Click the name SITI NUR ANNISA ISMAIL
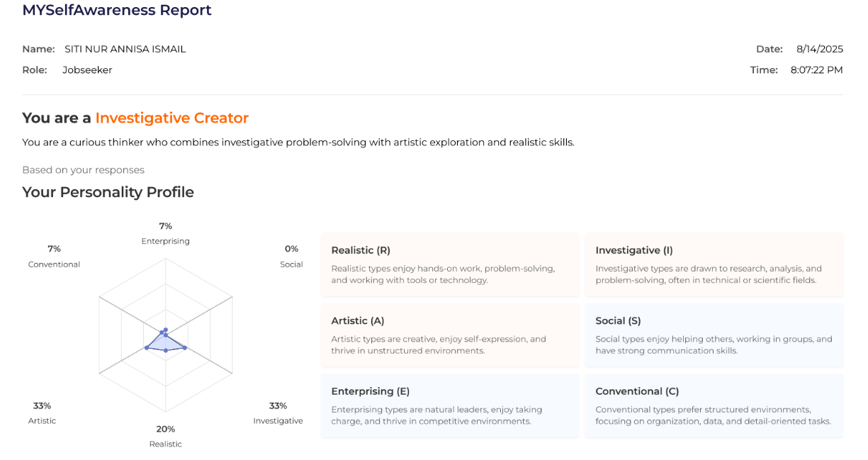 click(125, 49)
